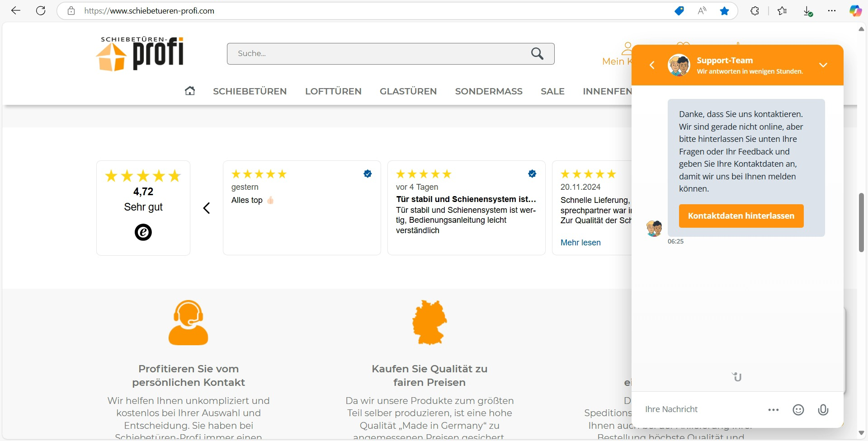Switch to the SALE section
868x441 pixels.
(552, 91)
